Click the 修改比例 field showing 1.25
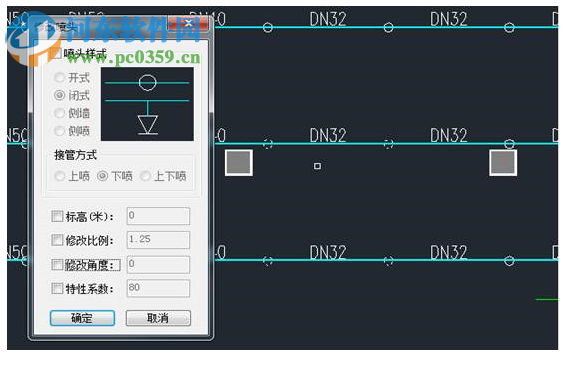 tap(158, 240)
